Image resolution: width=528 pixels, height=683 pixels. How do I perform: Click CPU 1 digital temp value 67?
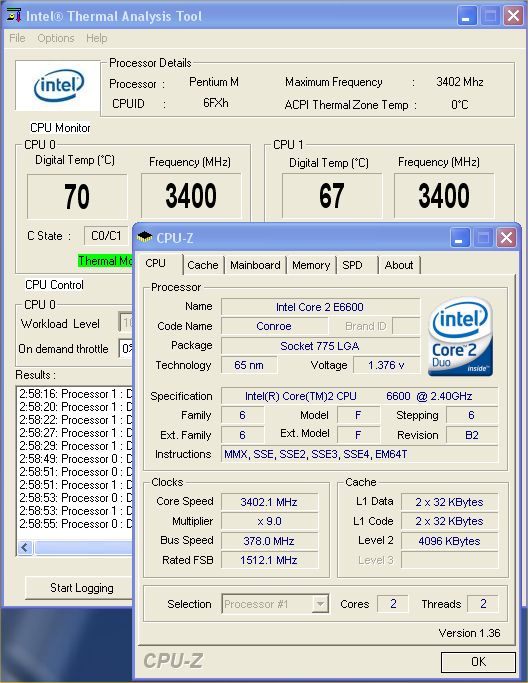click(x=332, y=196)
